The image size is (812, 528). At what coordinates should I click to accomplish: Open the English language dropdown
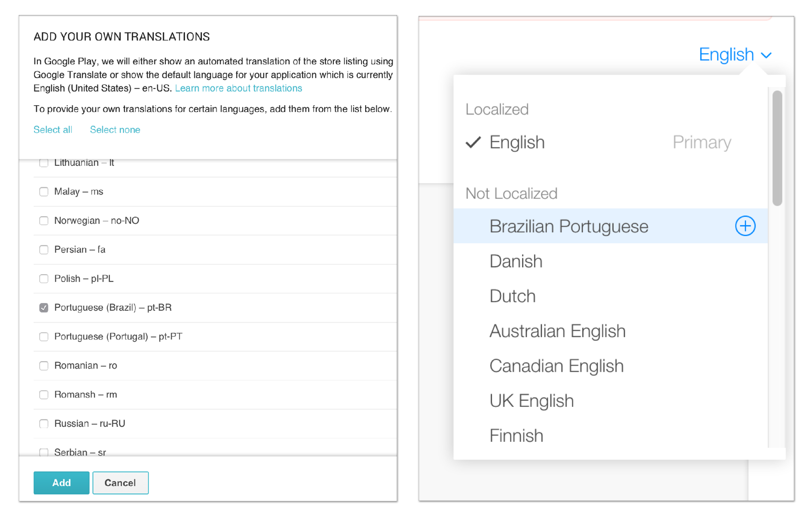[x=735, y=55]
